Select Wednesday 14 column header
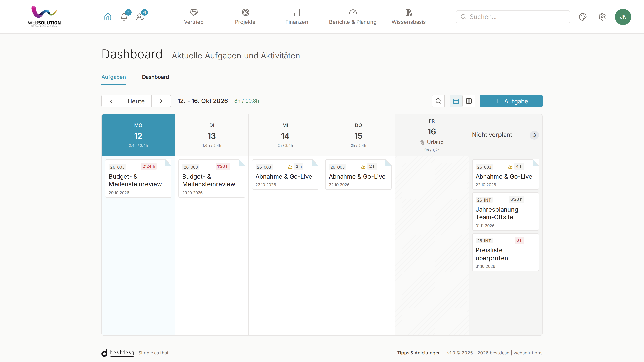644x362 pixels. (x=285, y=135)
